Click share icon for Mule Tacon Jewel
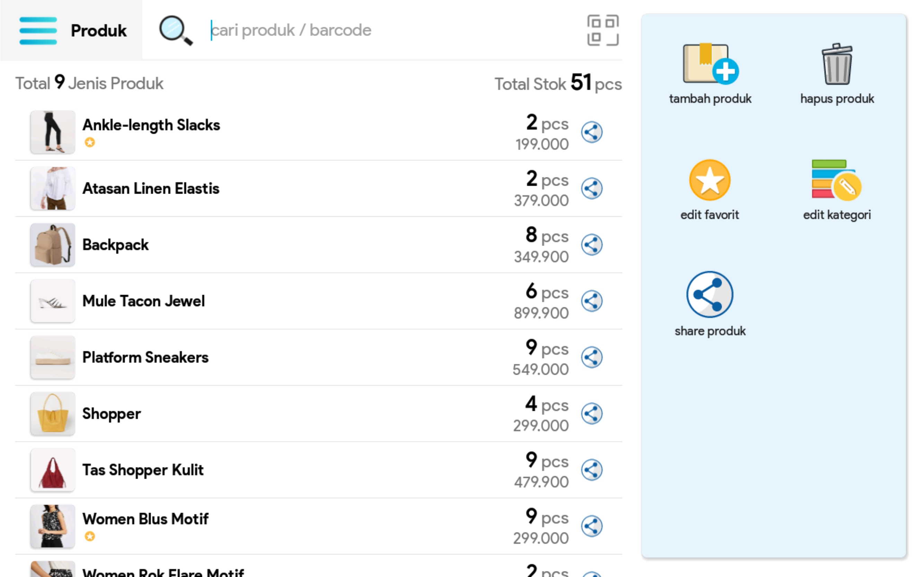924x577 pixels. click(591, 301)
